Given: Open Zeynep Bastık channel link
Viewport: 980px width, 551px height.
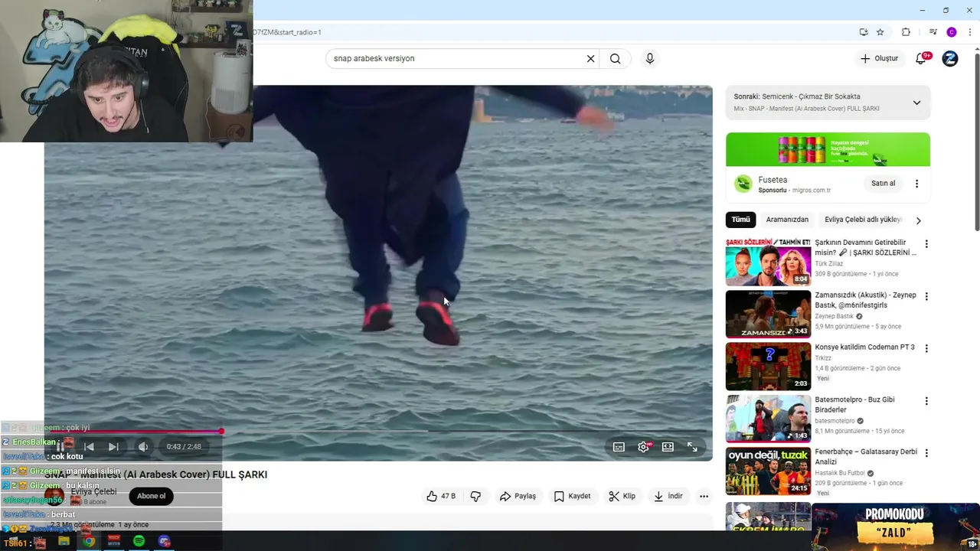Looking at the screenshot, I should coord(834,316).
